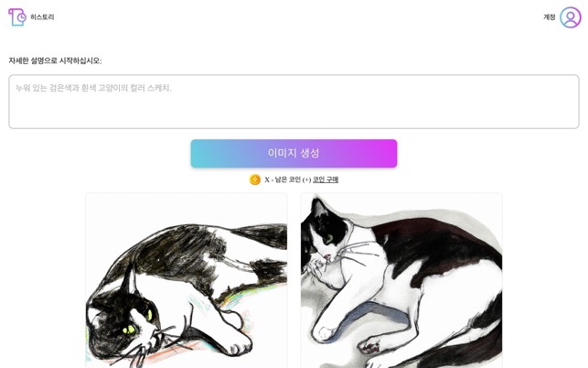Select the left black-and-white cat sketch

point(187,280)
